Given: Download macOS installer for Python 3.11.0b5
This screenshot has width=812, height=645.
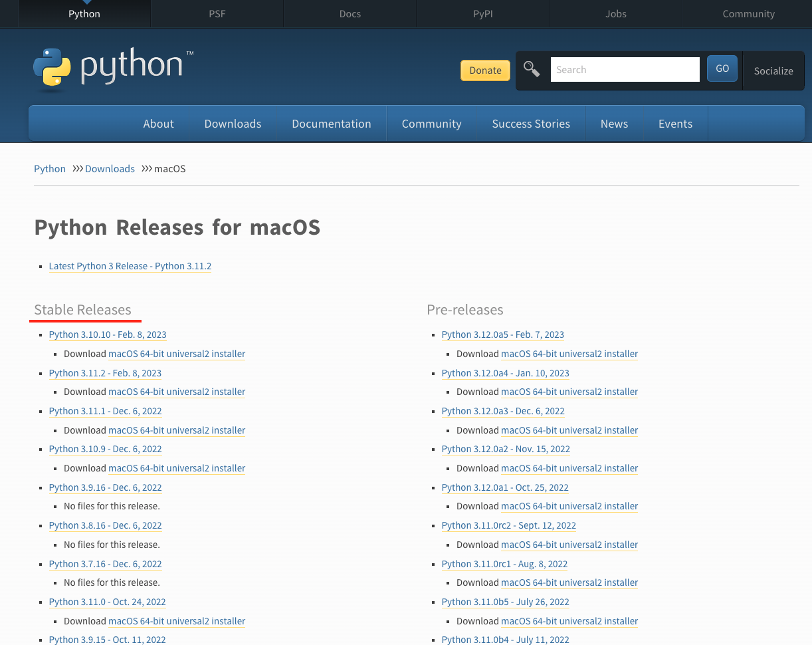Looking at the screenshot, I should pos(569,621).
